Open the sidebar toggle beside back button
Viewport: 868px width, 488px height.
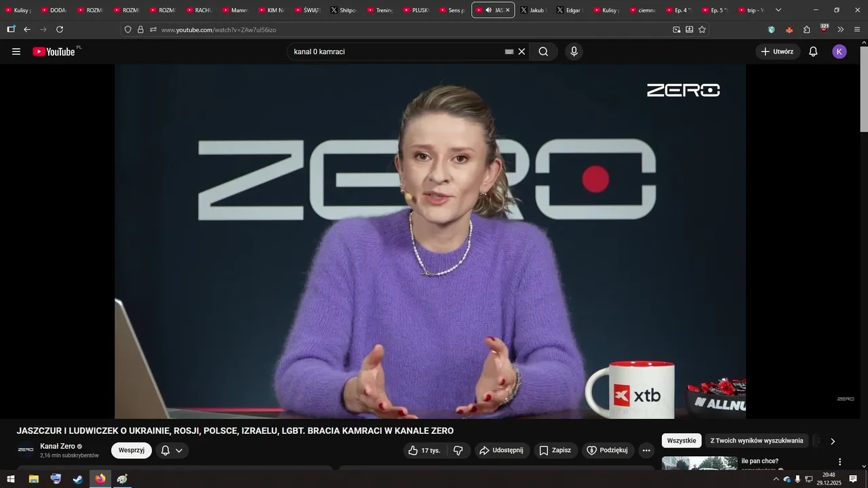[x=11, y=29]
